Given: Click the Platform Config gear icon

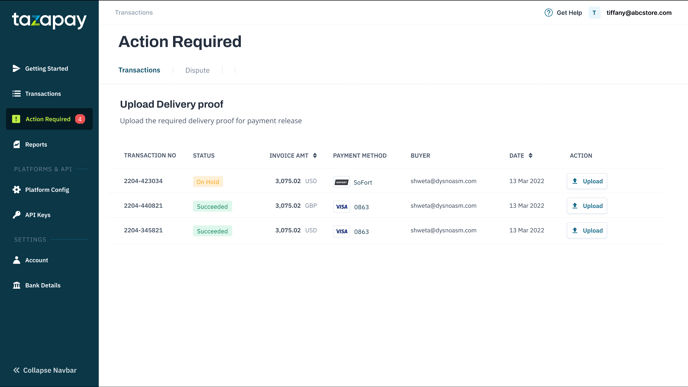Looking at the screenshot, I should point(16,190).
